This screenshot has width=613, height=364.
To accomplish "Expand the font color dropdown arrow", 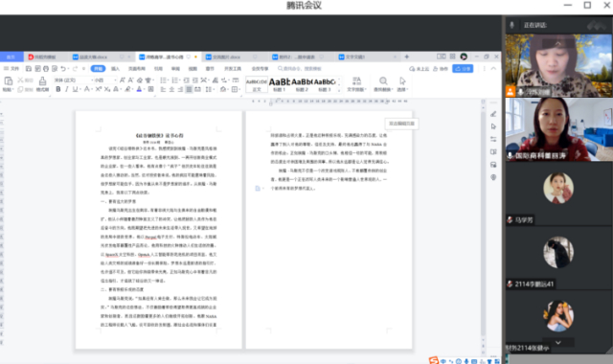I will tap(145, 89).
